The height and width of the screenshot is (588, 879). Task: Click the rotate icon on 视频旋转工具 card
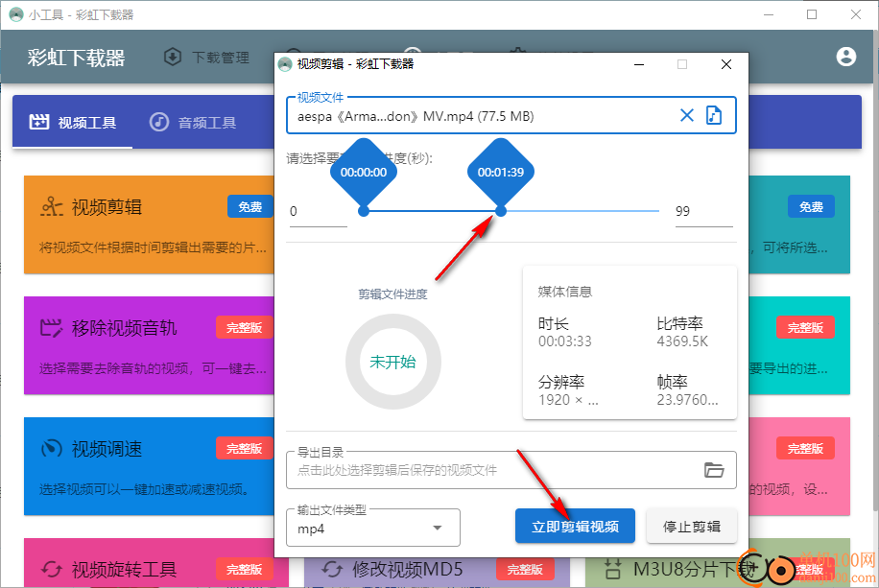tap(51, 570)
